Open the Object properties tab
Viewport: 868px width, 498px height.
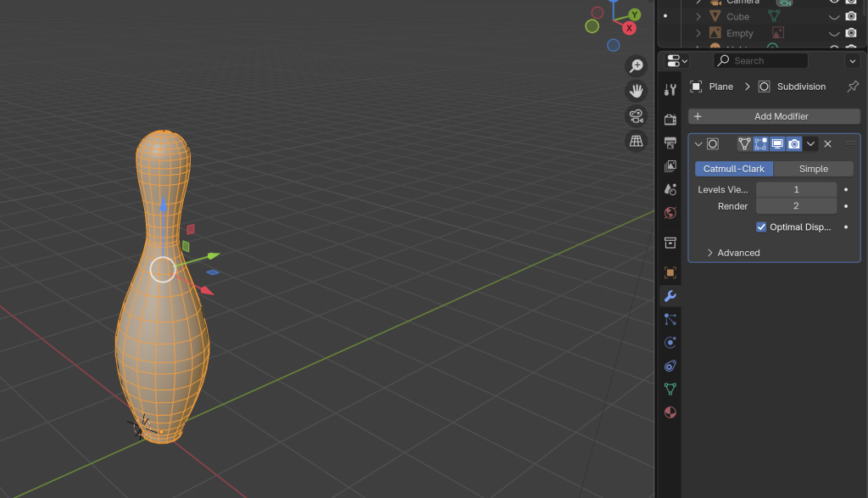pos(670,272)
